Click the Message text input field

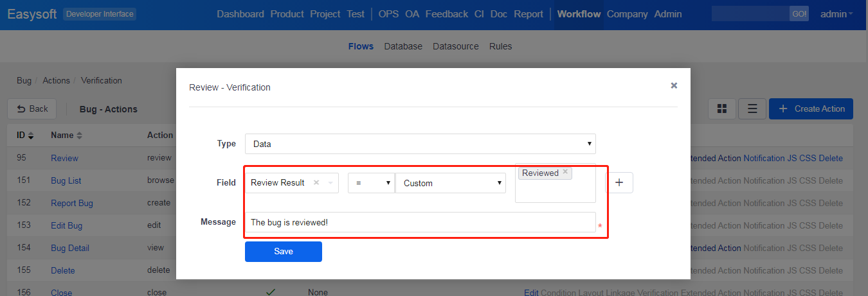[x=420, y=222]
